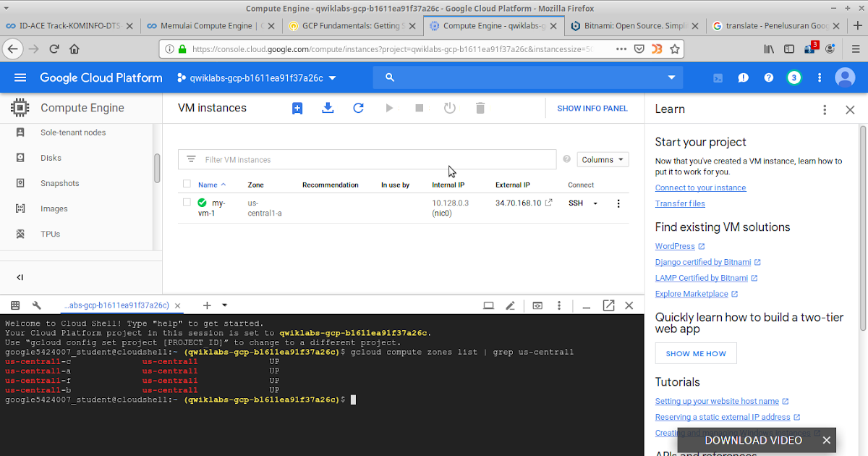The width and height of the screenshot is (868, 456).
Task: Open the user account avatar
Action: point(845,77)
